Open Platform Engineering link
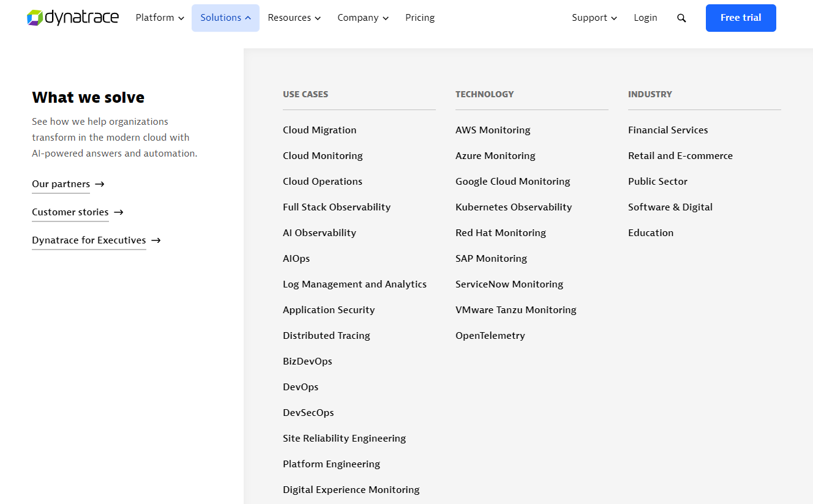The image size is (813, 504). coord(331,464)
